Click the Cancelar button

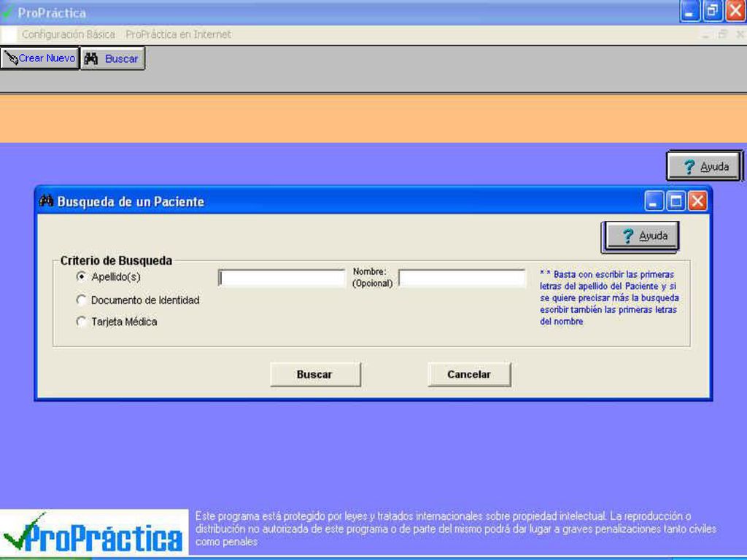pos(469,374)
